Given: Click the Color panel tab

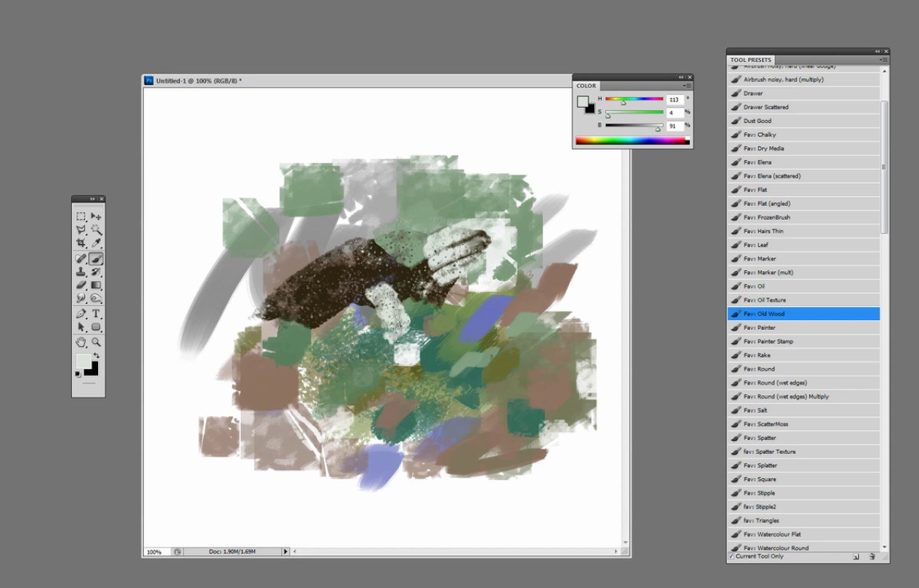Looking at the screenshot, I should [586, 86].
